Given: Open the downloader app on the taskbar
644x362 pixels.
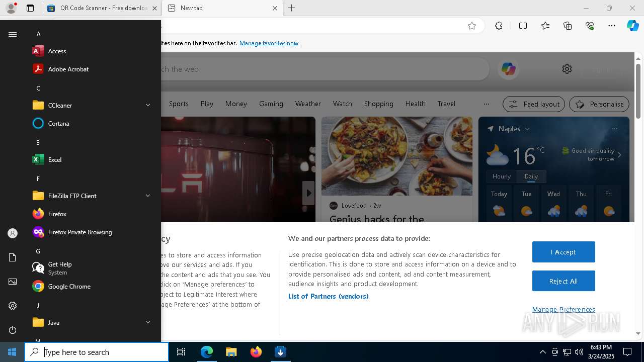Looking at the screenshot, I should pyautogui.click(x=280, y=352).
